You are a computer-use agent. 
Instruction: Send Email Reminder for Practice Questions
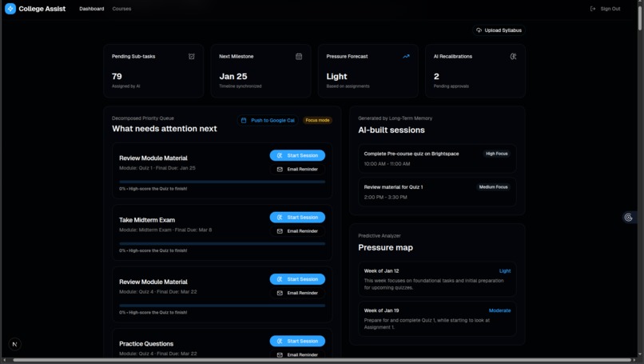[x=297, y=355]
